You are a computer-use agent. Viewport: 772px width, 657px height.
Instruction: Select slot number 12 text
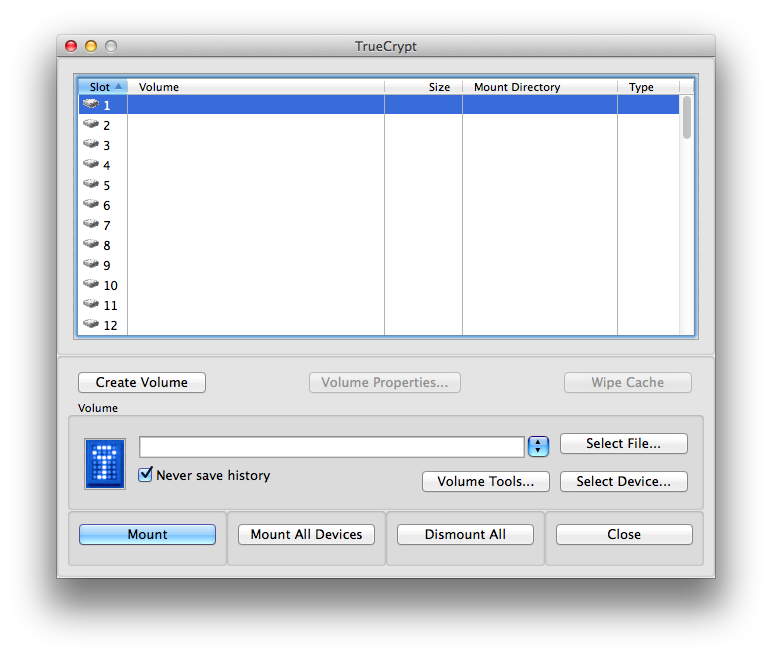(110, 326)
